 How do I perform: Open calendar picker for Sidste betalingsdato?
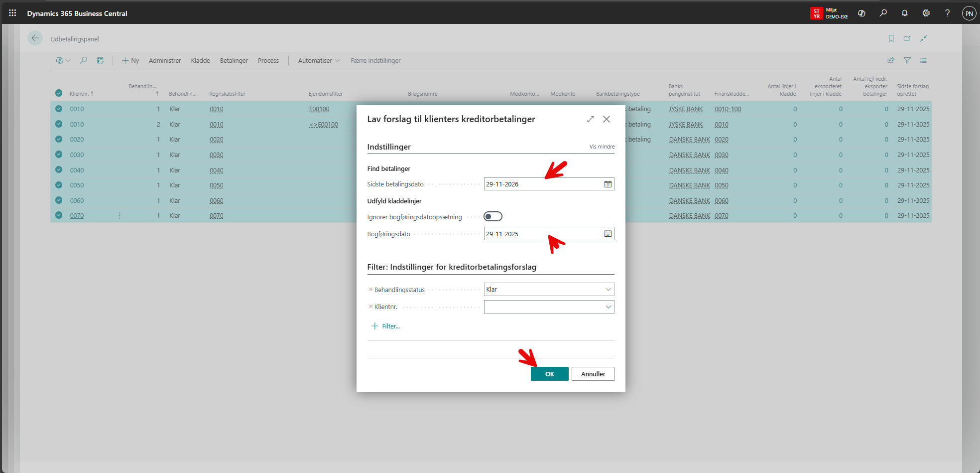pyautogui.click(x=608, y=184)
